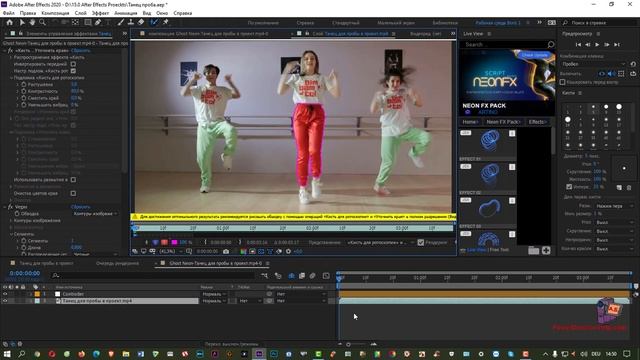Open the Представление view dropdown in viewer
640x360 pixels.
380,242
